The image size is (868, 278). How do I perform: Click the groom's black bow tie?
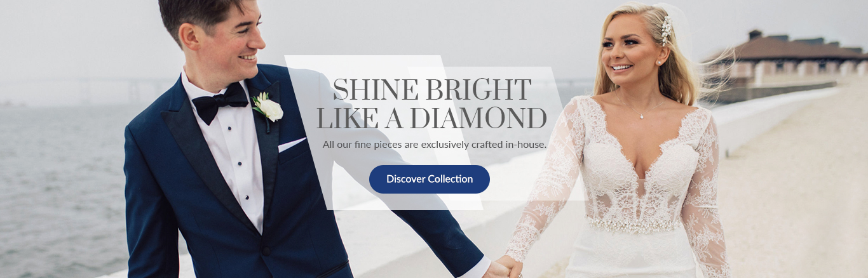(x=219, y=102)
